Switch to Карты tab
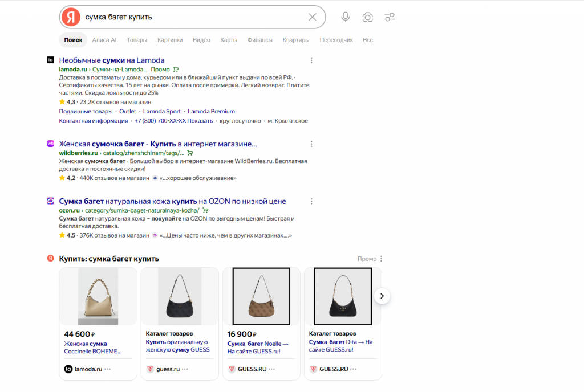Viewport: 584px width, 392px height. [229, 40]
